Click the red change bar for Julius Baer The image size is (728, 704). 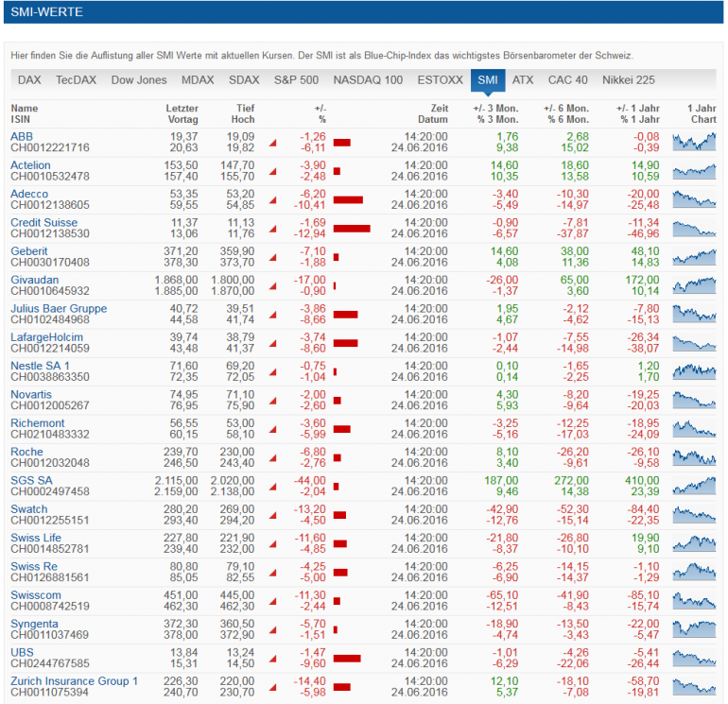coord(345,315)
